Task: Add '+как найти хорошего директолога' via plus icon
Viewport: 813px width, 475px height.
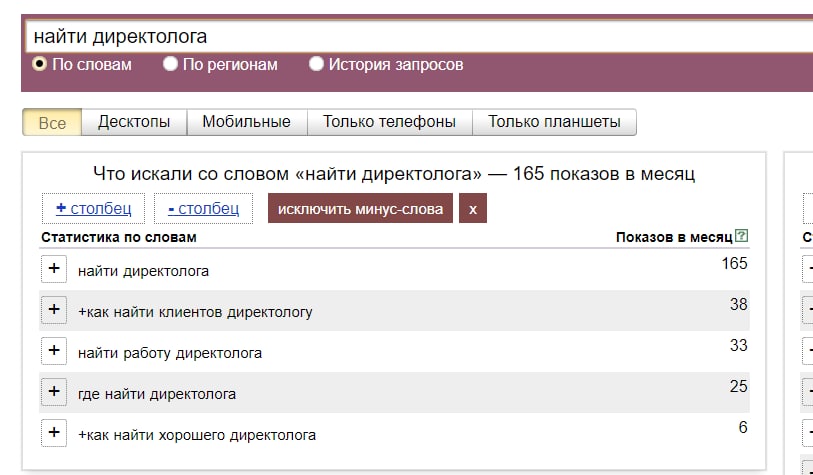Action: click(54, 432)
